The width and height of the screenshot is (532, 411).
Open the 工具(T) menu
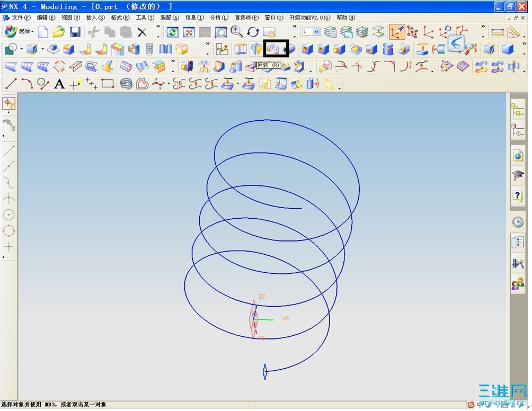click(145, 17)
